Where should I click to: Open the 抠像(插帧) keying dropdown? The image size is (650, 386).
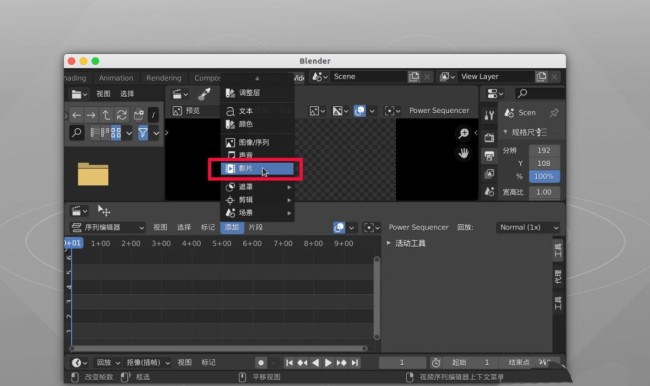[148, 363]
